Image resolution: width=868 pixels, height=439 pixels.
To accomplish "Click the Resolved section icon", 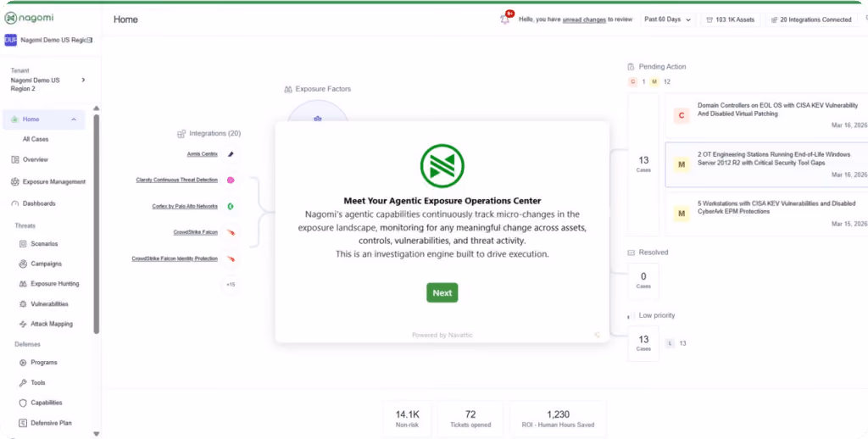I will point(631,253).
